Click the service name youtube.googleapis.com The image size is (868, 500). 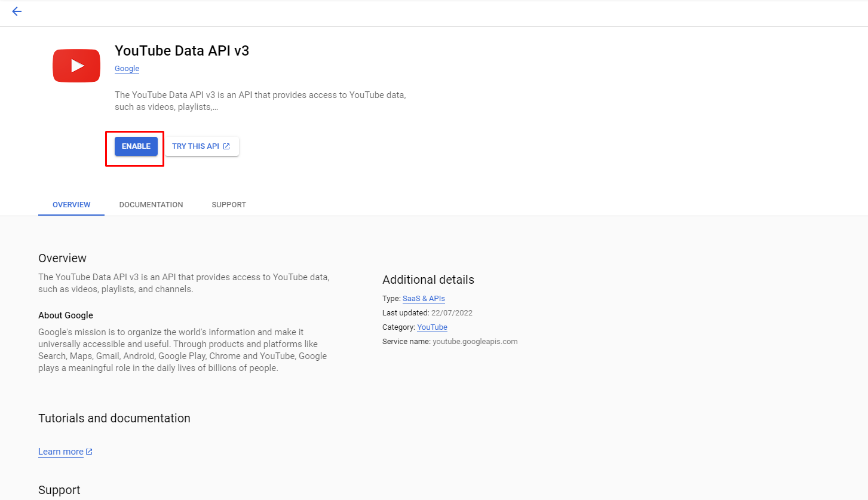click(475, 342)
